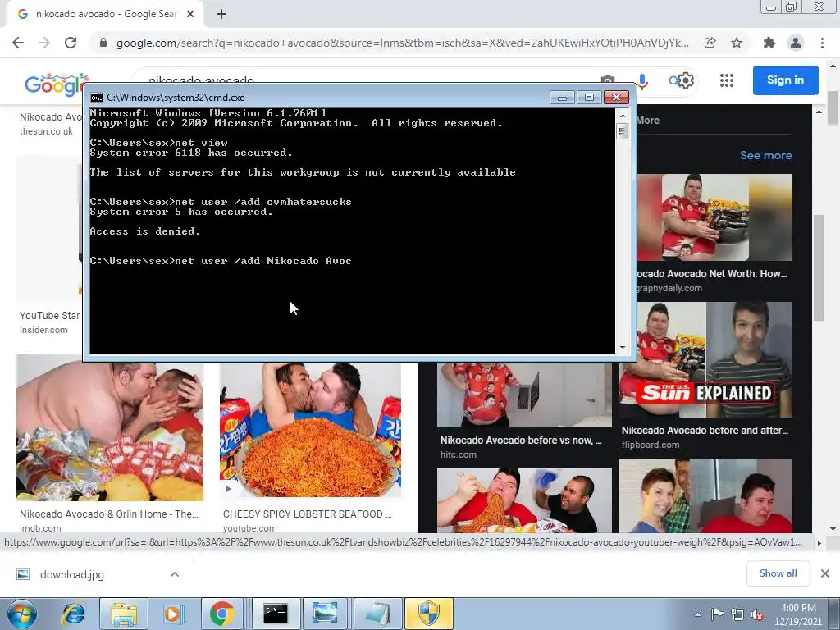Screen dimensions: 840x630
Task: Switch to Chrome in the taskbar
Action: (222, 614)
